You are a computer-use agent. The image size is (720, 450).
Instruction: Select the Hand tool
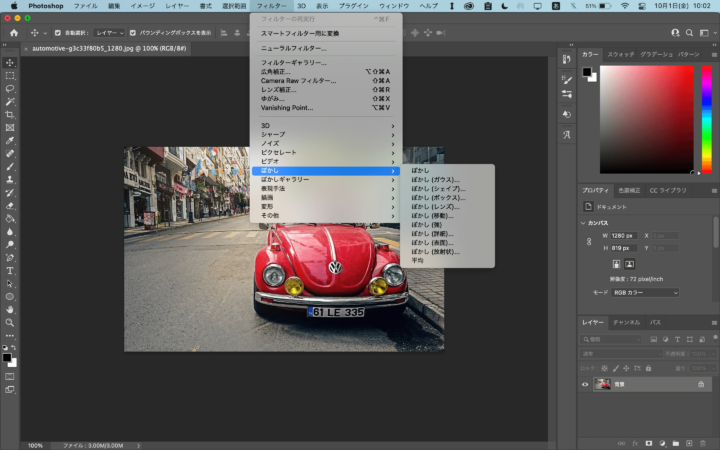[x=10, y=309]
